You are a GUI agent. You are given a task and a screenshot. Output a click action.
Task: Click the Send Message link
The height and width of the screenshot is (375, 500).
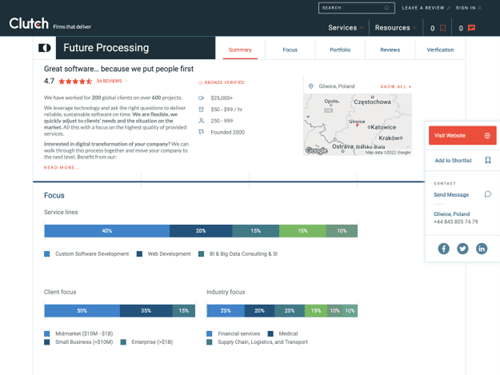[451, 195]
